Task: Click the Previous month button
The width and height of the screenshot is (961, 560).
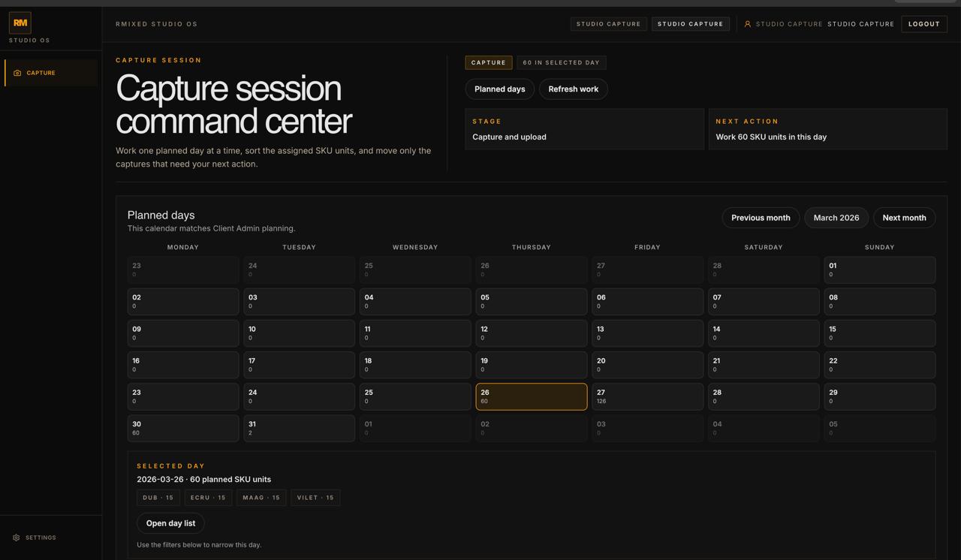Action: click(x=761, y=218)
